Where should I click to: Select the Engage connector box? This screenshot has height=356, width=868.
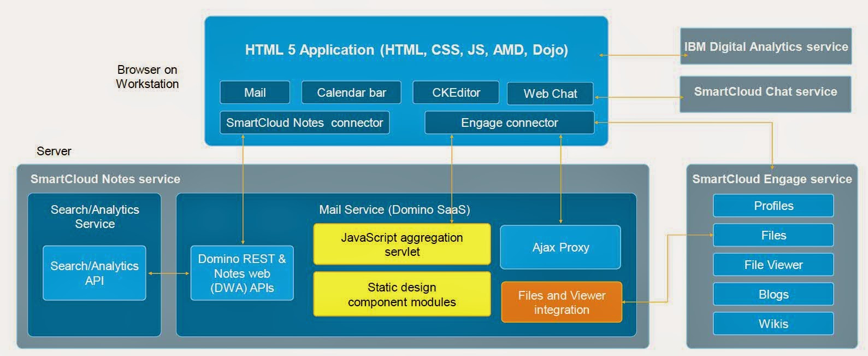(509, 122)
